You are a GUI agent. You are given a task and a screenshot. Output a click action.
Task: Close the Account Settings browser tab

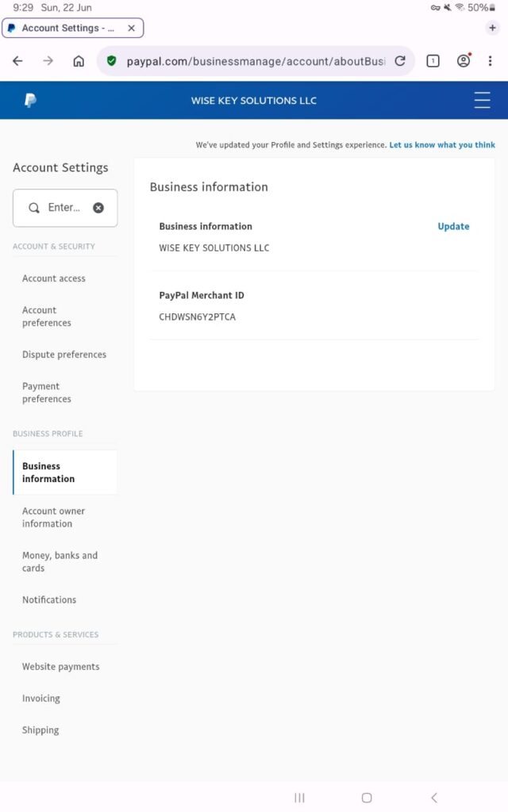coord(132,28)
